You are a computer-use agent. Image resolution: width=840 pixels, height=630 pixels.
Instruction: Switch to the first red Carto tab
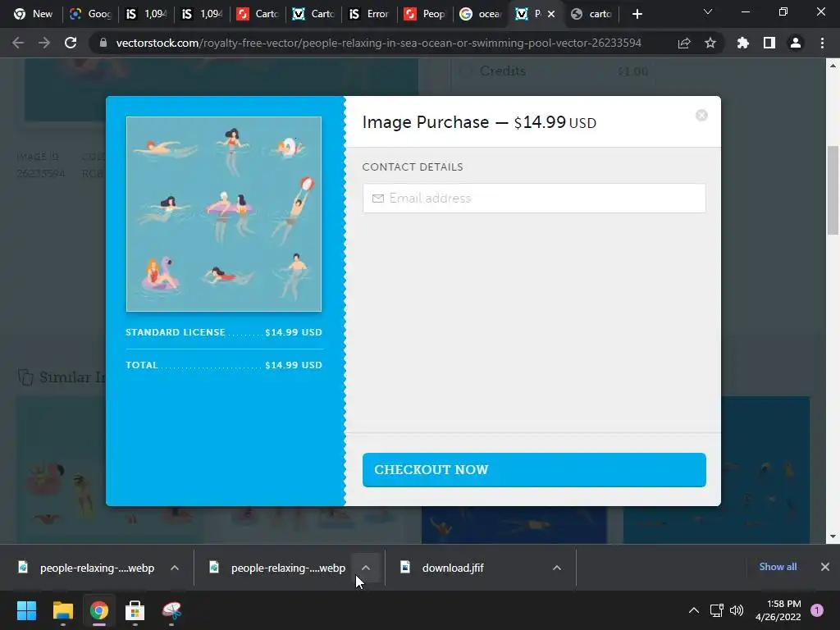(257, 14)
